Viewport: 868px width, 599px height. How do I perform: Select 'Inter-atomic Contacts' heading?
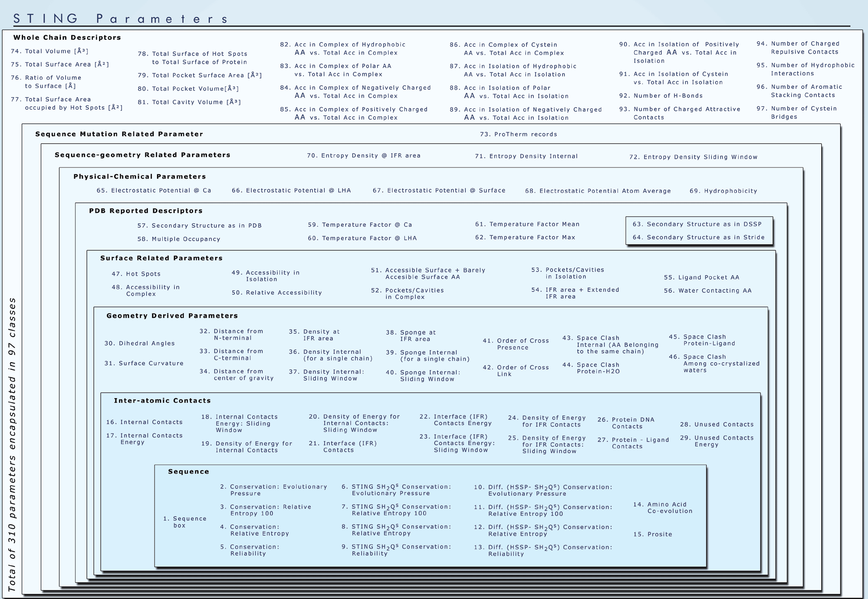coord(162,400)
